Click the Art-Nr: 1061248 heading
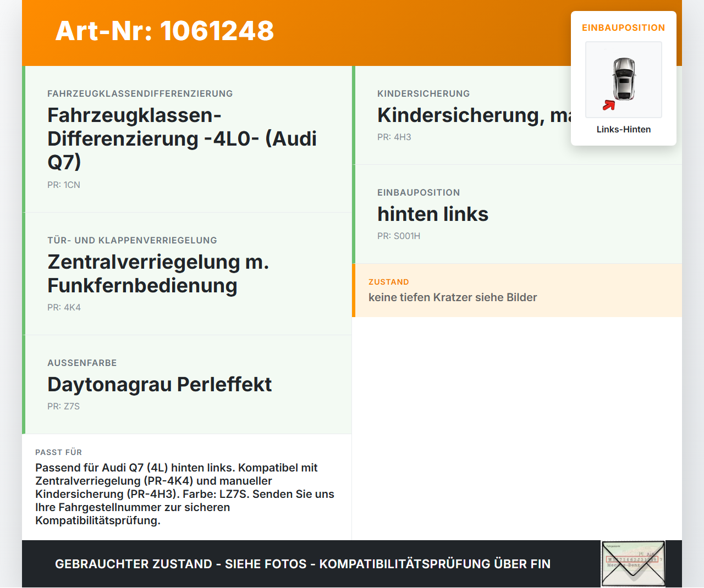This screenshot has height=588, width=704. 164,31
